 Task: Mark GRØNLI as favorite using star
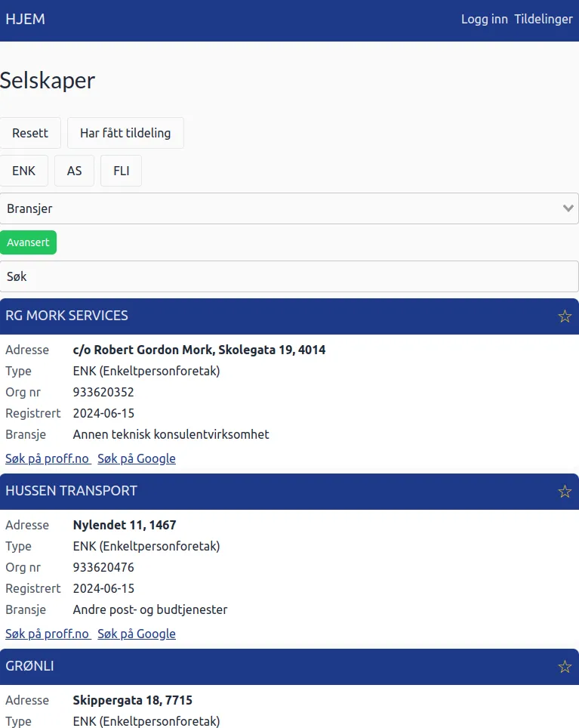click(x=564, y=667)
